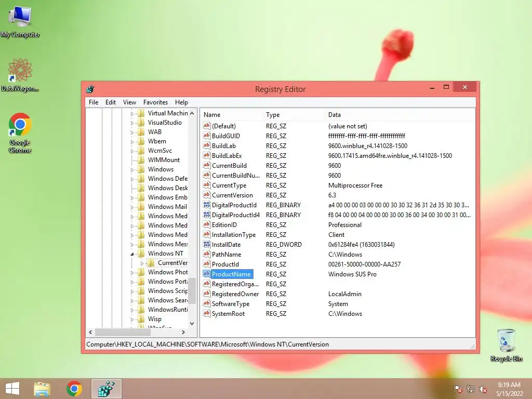Select the WcmSvc key
Image resolution: width=532 pixels, height=399 pixels.
pos(160,150)
